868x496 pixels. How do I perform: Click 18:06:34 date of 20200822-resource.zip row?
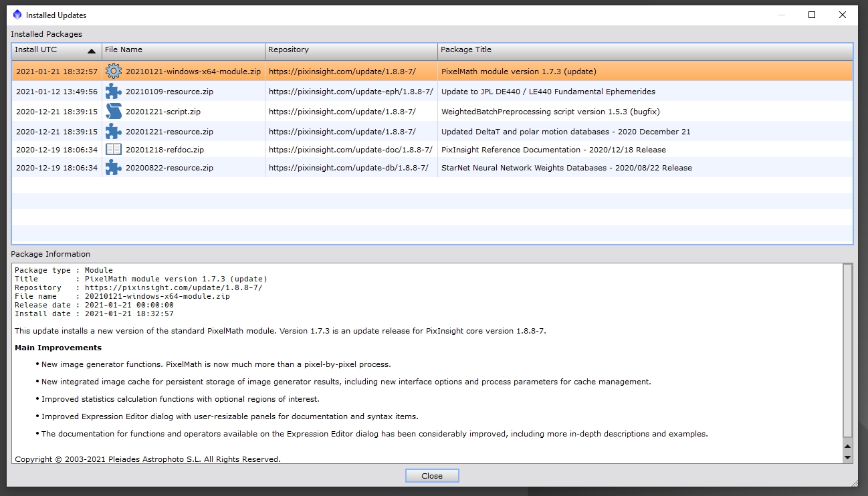(57, 168)
